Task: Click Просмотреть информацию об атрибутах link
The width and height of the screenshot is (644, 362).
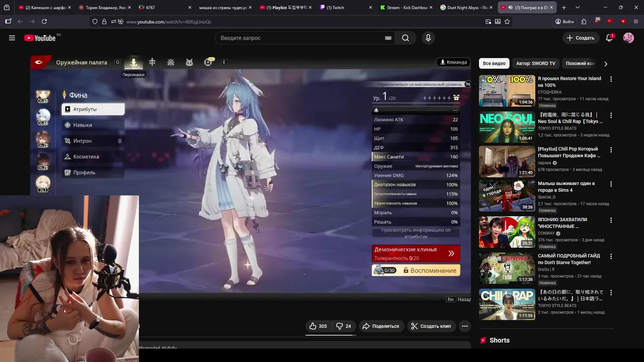Action: tap(416, 233)
